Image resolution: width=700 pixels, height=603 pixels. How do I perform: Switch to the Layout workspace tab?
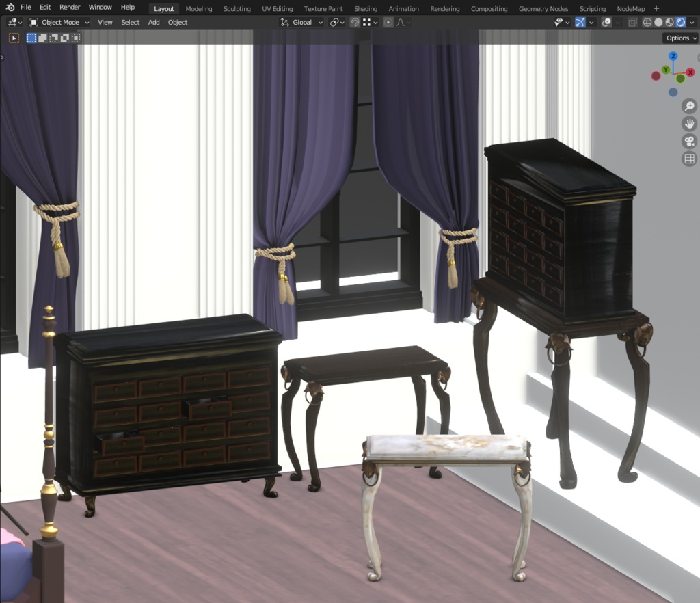(x=164, y=8)
